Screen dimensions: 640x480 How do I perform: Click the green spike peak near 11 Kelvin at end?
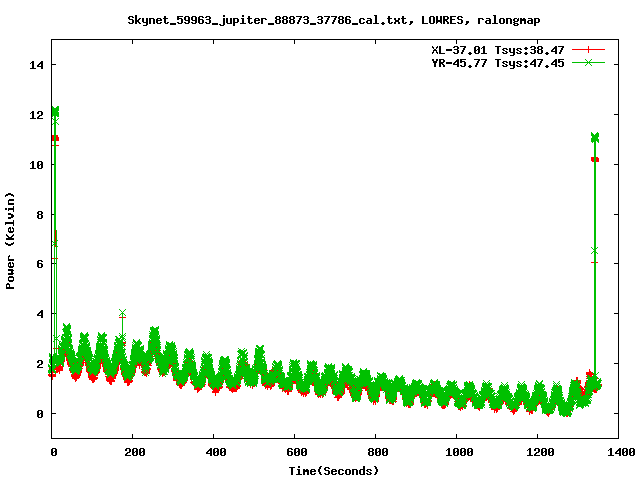595,137
